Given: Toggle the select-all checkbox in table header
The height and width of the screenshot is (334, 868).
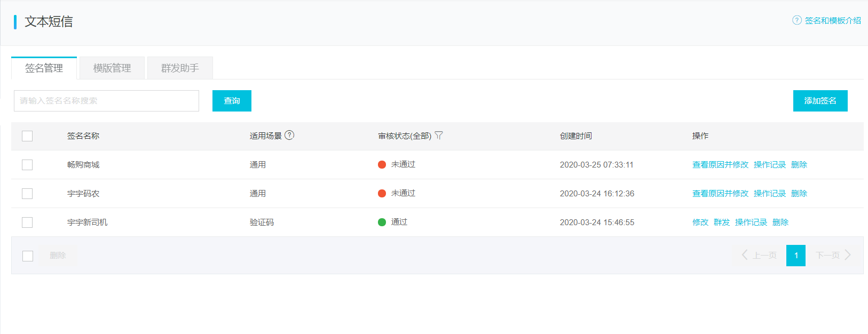Looking at the screenshot, I should [x=27, y=136].
